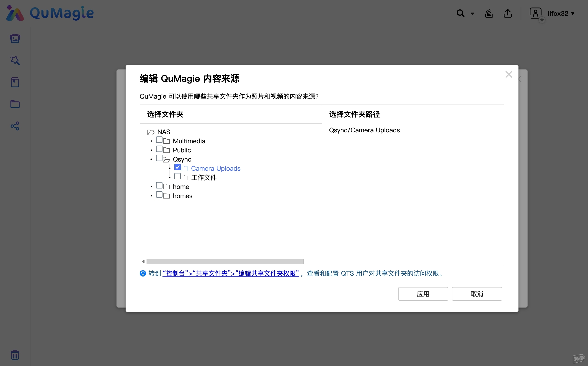Click the Qsync/Camera Uploads selected path

(x=364, y=130)
